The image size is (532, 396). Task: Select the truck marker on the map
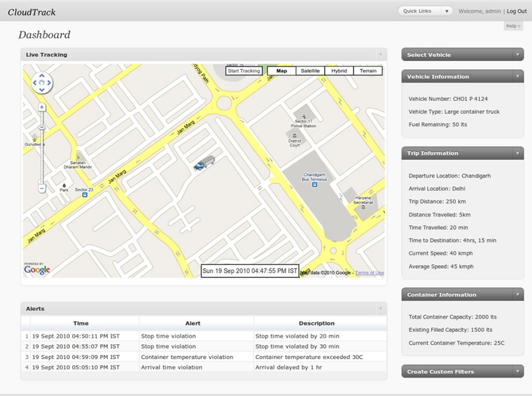coord(205,164)
